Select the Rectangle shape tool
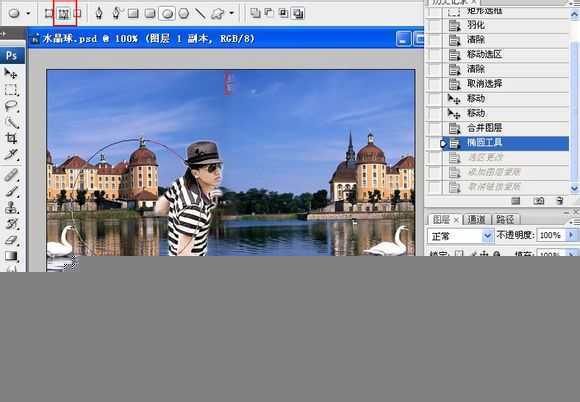Viewport: 580px width, 402px height. click(x=133, y=14)
